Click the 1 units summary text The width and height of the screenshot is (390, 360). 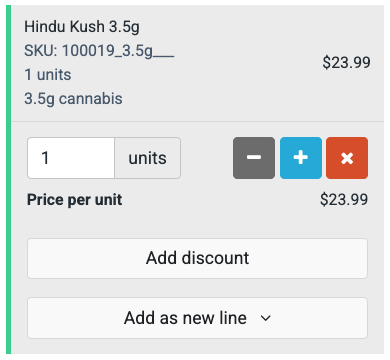coord(48,75)
